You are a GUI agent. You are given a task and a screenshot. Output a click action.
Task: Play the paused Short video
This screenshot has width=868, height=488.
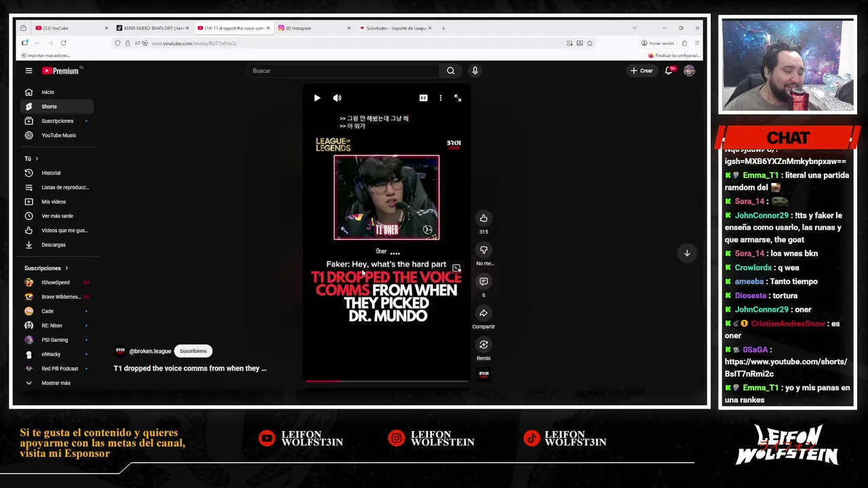317,98
